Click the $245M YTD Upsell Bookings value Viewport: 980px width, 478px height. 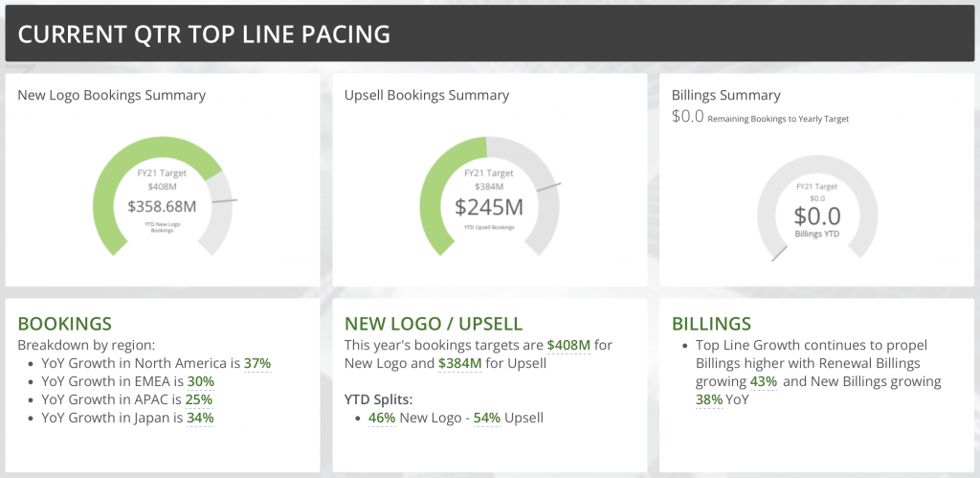pyautogui.click(x=489, y=207)
